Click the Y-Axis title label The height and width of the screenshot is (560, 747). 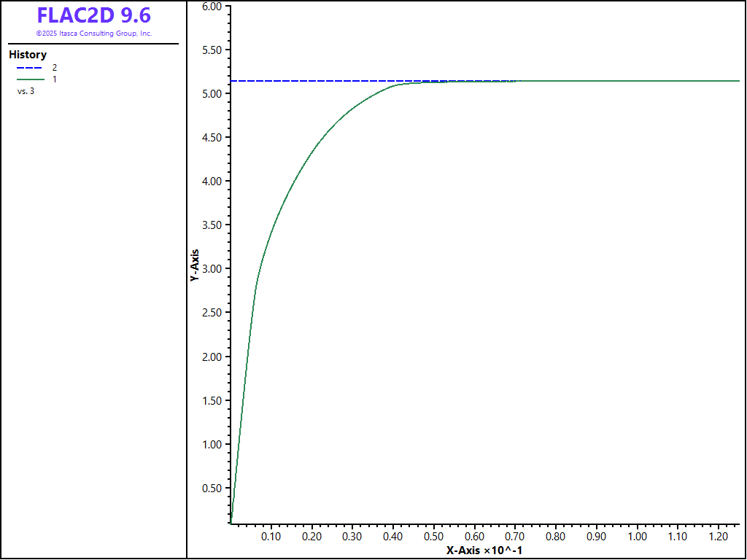click(194, 265)
